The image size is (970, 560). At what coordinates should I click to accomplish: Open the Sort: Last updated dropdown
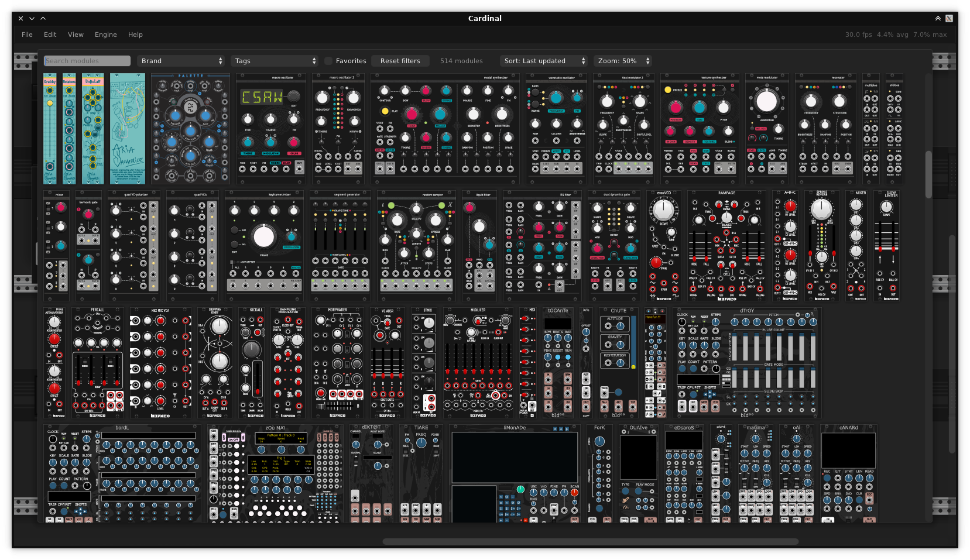(x=544, y=61)
